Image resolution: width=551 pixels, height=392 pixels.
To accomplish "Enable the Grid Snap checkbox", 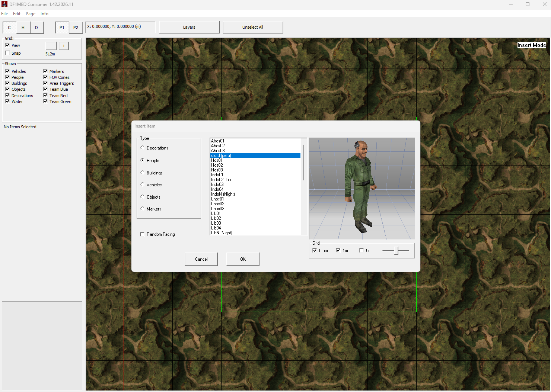I will pyautogui.click(x=7, y=53).
